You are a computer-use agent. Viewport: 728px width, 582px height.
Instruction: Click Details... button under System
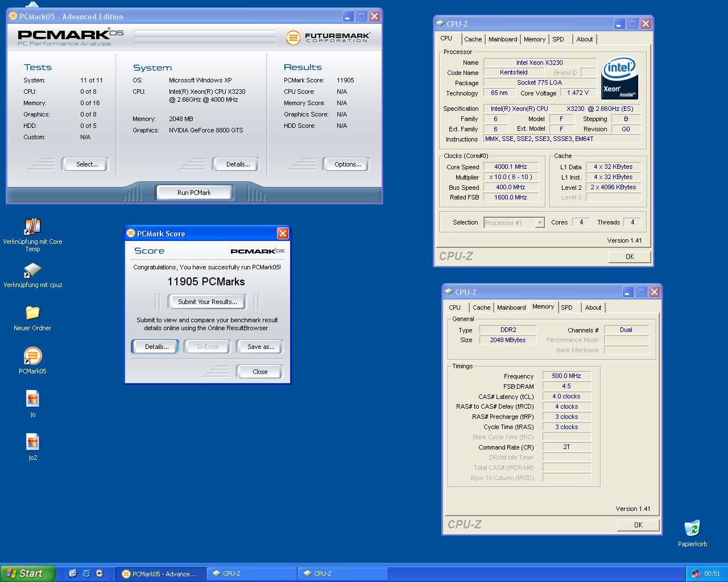[236, 164]
